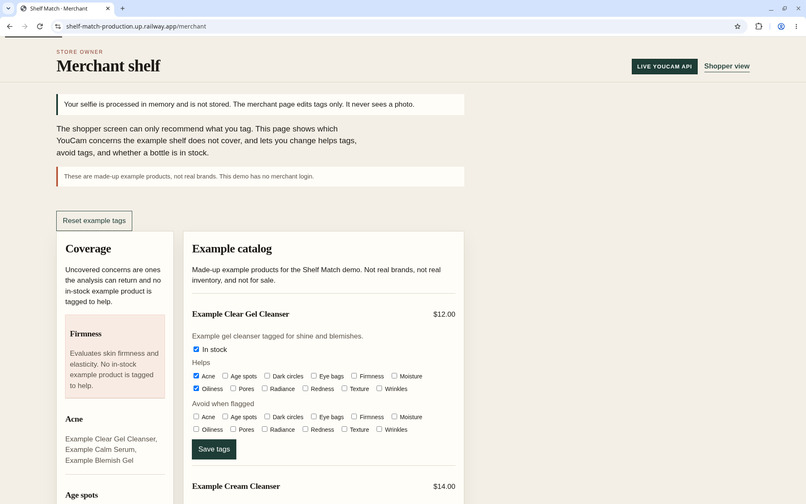Check Pores under Avoid when flagged
The image size is (806, 504).
click(x=233, y=429)
